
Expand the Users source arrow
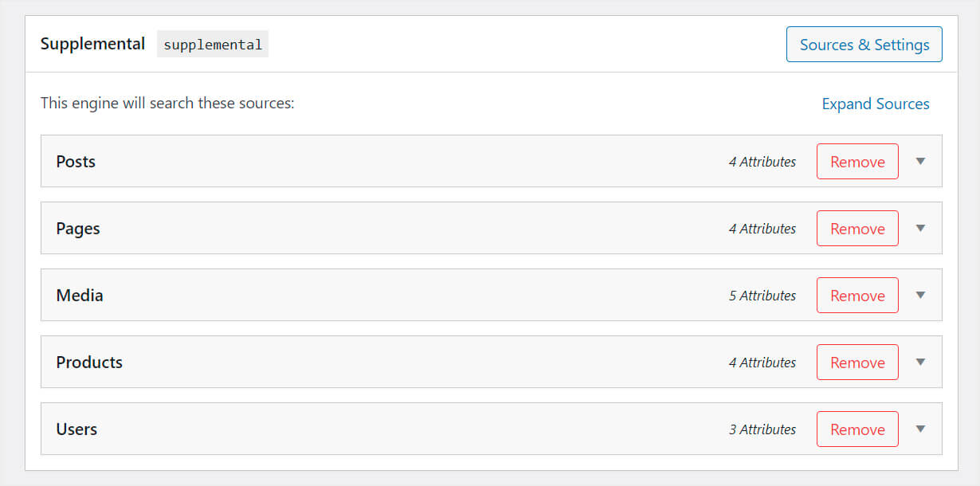pyautogui.click(x=920, y=429)
